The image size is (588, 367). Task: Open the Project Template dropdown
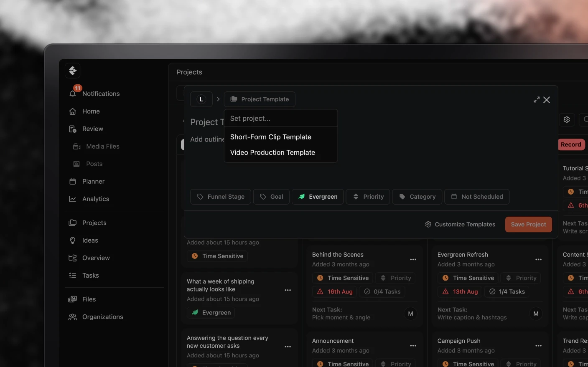260,99
